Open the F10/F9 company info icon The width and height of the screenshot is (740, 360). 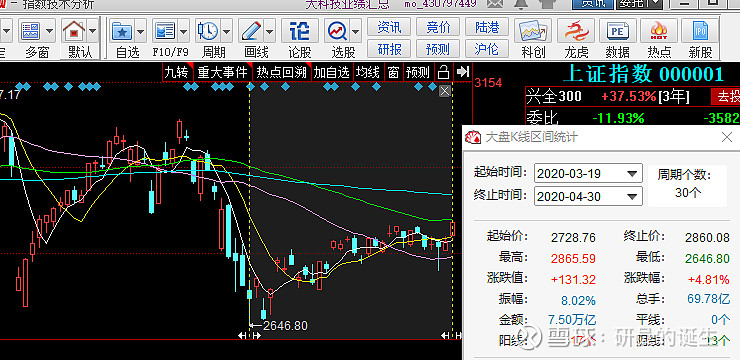point(165,32)
